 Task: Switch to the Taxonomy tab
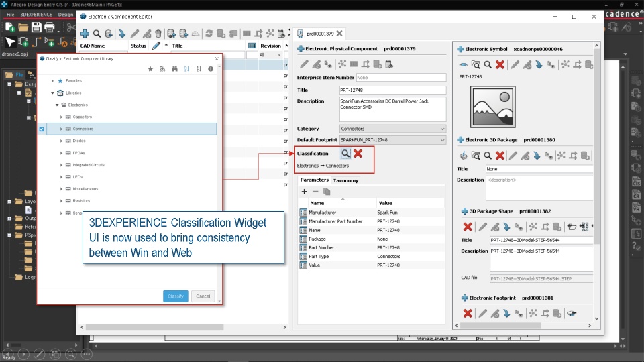point(346,180)
